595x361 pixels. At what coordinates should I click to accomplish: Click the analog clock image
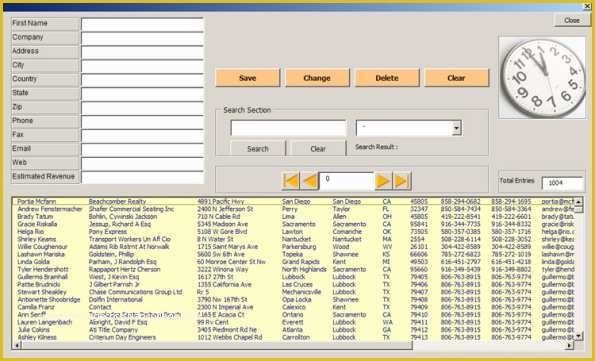542,77
